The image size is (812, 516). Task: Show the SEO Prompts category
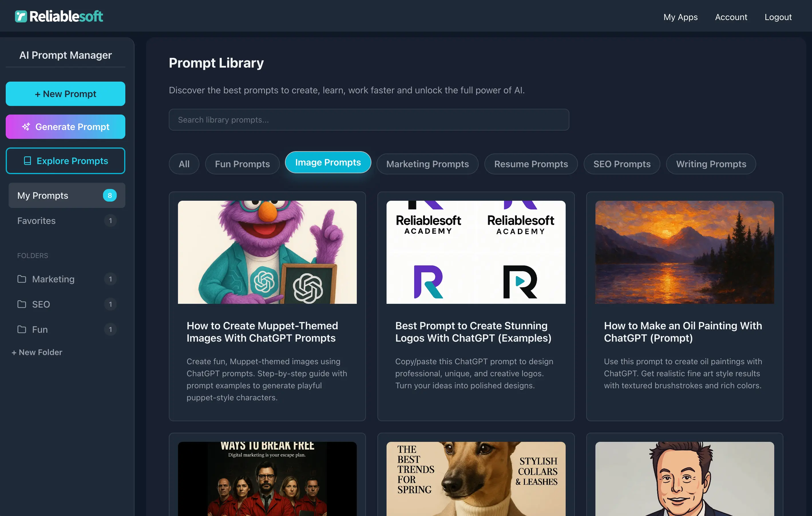[x=622, y=164]
